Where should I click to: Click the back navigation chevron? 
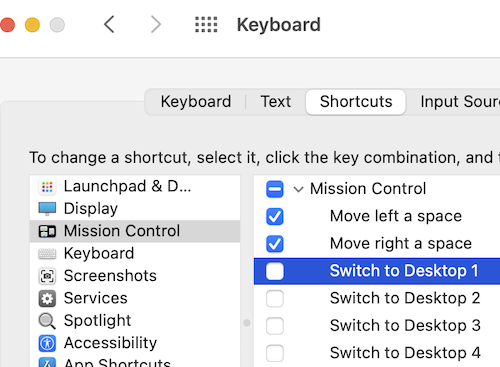(x=109, y=25)
